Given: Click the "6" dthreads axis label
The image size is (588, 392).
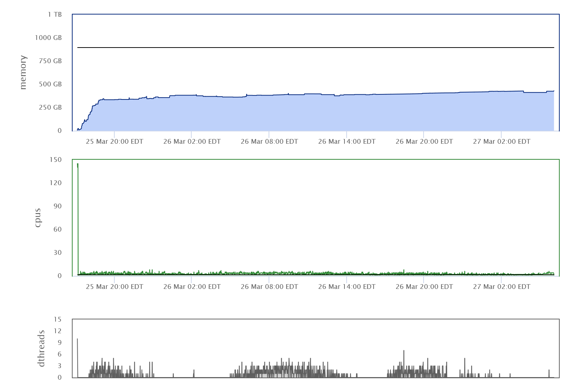Looking at the screenshot, I should 60,354.
